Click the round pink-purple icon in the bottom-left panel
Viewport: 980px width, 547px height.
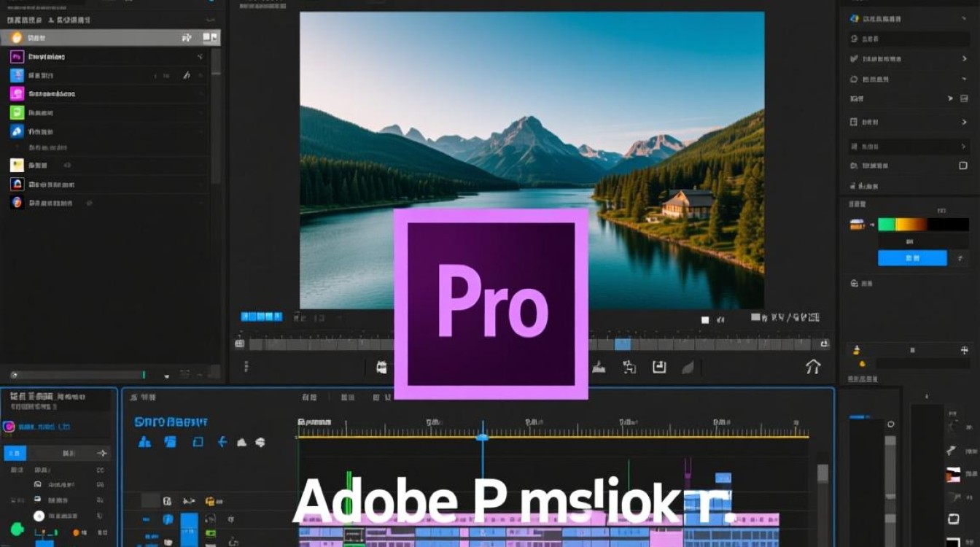[x=10, y=427]
